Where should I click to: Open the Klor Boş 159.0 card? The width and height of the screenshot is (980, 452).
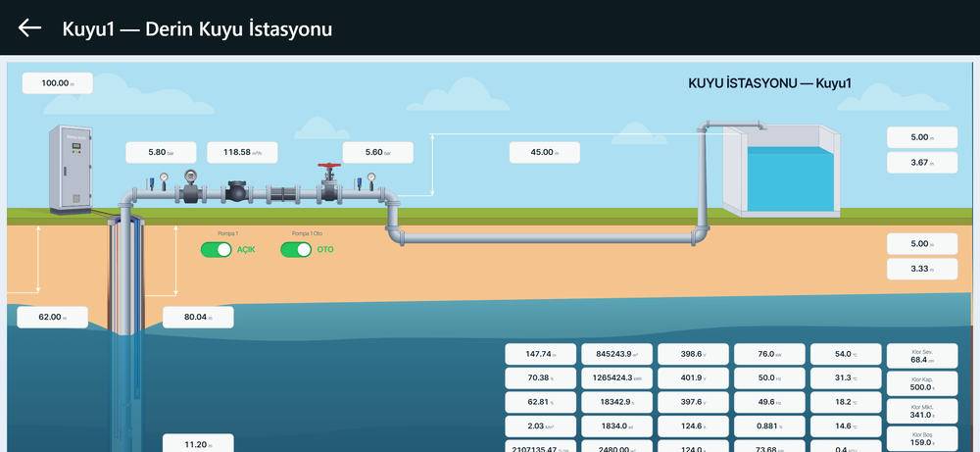point(922,439)
